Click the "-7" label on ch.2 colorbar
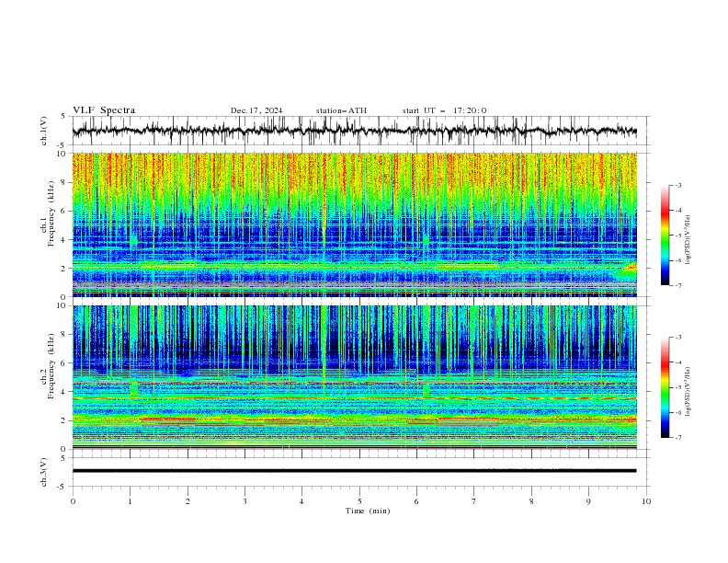This screenshot has height=563, width=728. click(x=677, y=438)
